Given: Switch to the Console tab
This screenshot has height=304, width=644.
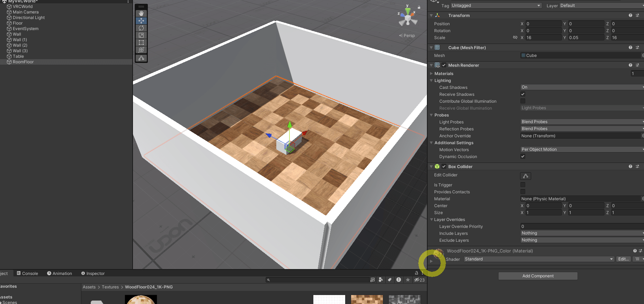Looking at the screenshot, I should click(27, 274).
